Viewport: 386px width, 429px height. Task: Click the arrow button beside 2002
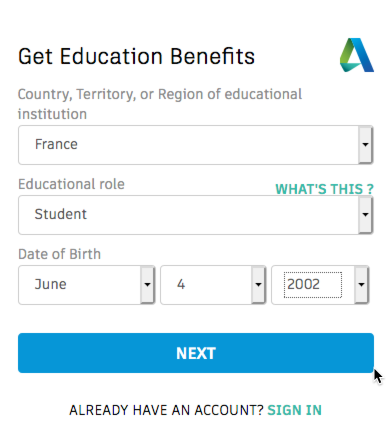pyautogui.click(x=361, y=285)
